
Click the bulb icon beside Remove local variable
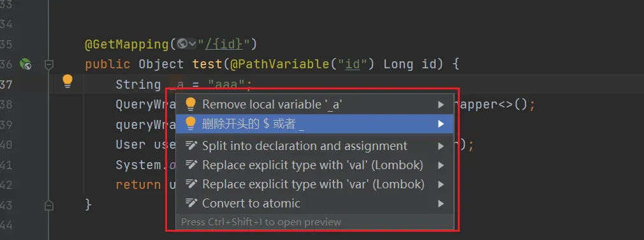pos(190,105)
